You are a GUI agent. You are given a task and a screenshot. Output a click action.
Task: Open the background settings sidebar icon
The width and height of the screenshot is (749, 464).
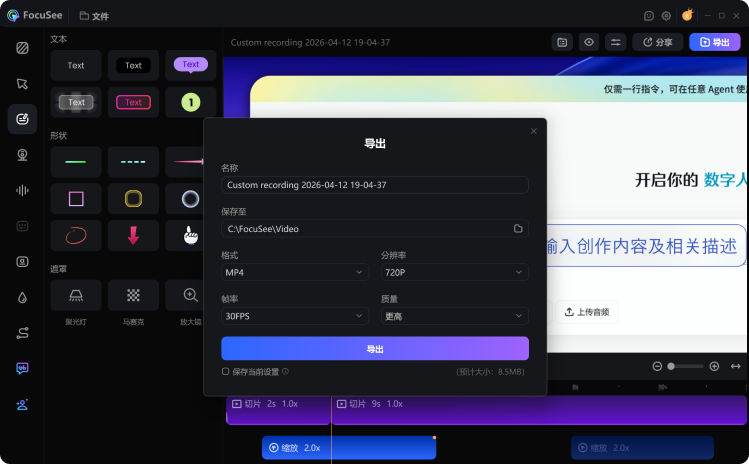pyautogui.click(x=22, y=48)
